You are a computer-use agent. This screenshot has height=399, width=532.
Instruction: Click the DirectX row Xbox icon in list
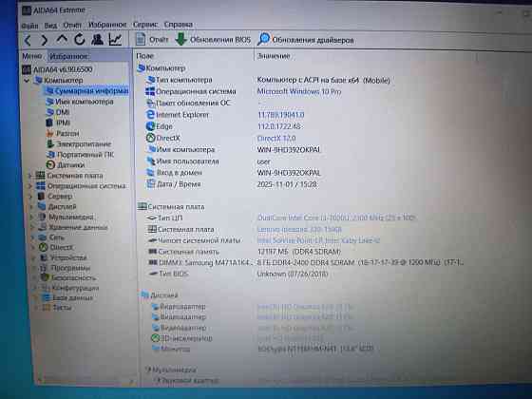click(151, 138)
